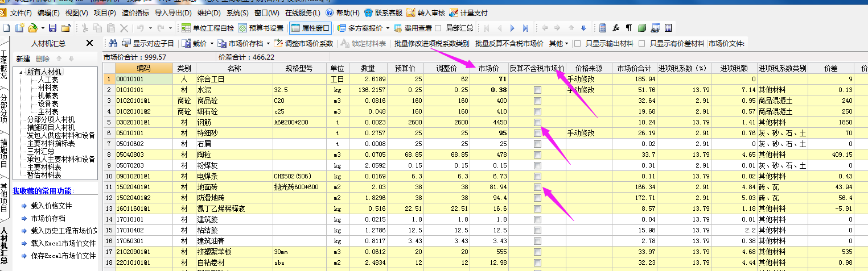Screen dimensions: 868x271
Task: Click the list/details icon at toolbar end
Action: [x=668, y=28]
